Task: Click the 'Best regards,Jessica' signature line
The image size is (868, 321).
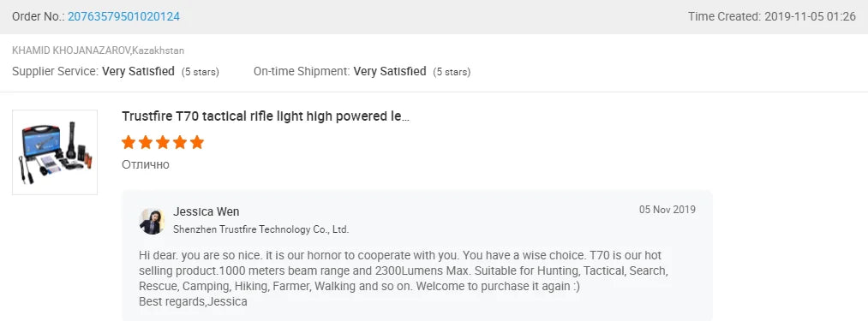Action: pos(193,302)
